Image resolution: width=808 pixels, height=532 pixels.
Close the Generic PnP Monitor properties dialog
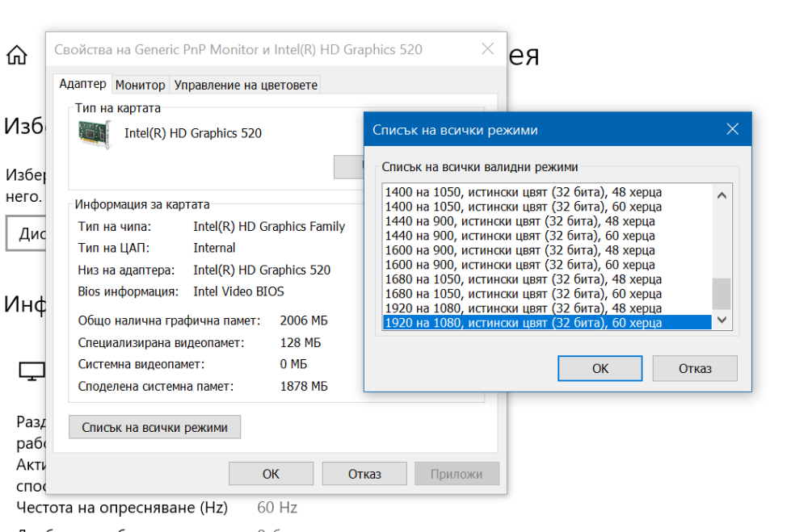pos(487,49)
